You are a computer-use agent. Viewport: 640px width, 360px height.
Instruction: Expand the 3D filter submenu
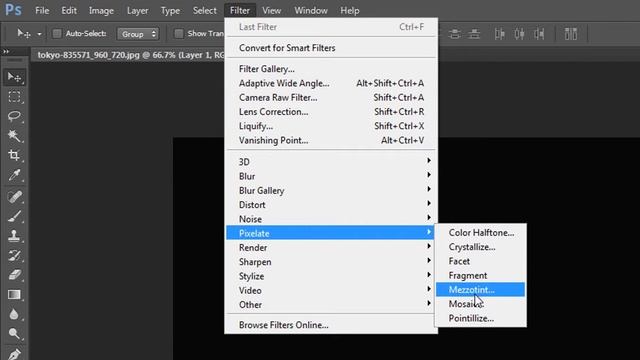pos(331,162)
